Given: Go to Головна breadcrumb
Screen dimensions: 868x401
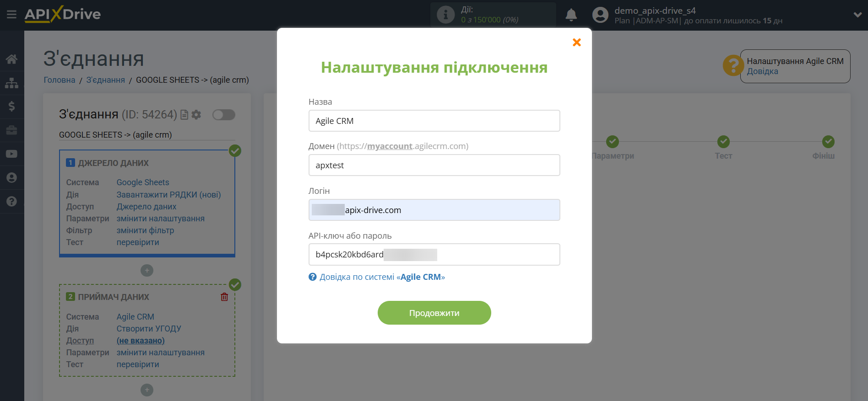Looking at the screenshot, I should coord(60,80).
